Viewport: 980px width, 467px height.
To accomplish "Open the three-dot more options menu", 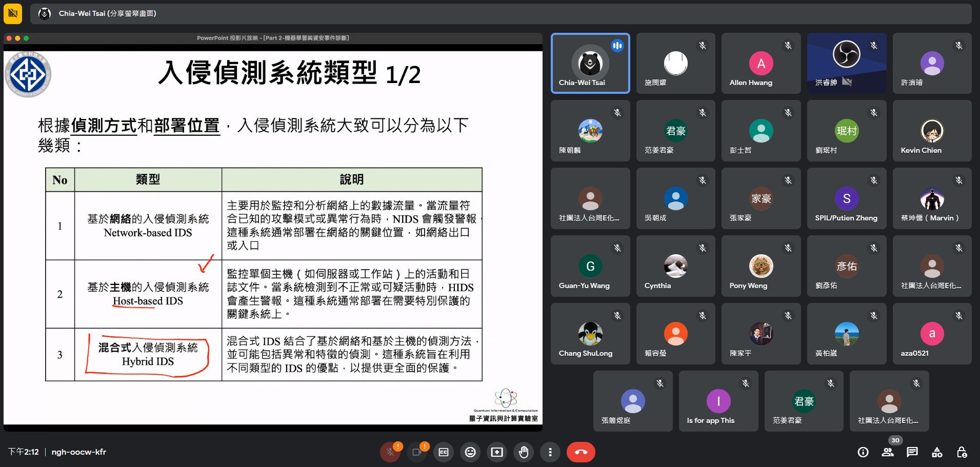I will 550,452.
